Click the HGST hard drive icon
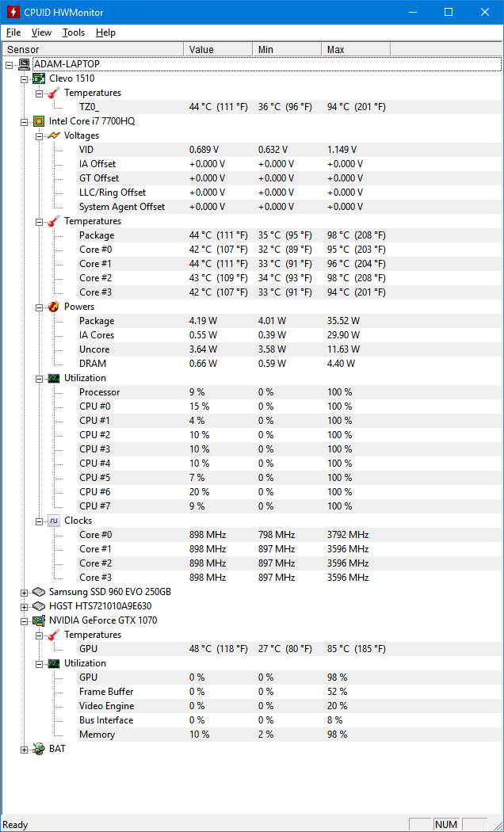Viewport: 504px width, 832px height. [x=39, y=606]
